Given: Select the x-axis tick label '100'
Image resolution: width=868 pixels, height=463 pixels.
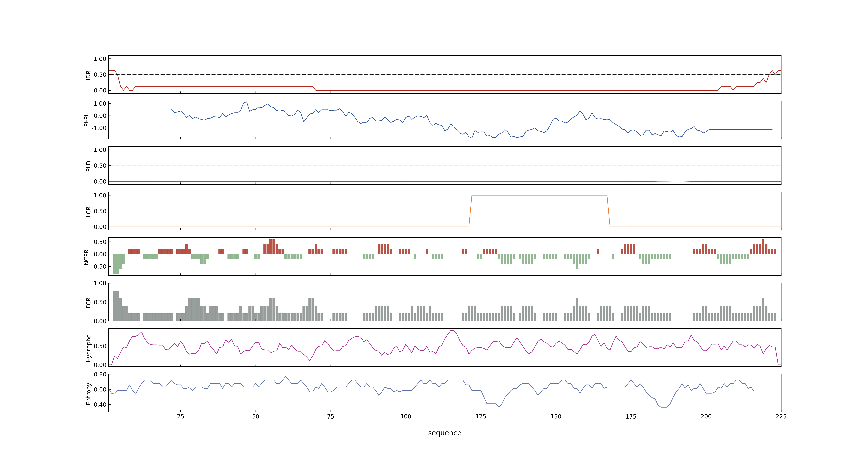Looking at the screenshot, I should point(406,416).
